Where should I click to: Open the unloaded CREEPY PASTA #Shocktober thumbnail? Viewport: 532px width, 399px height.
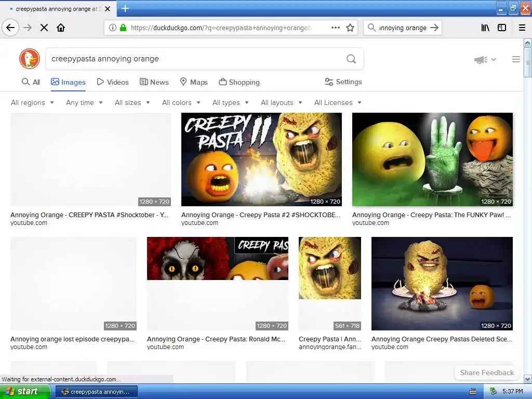tap(90, 159)
